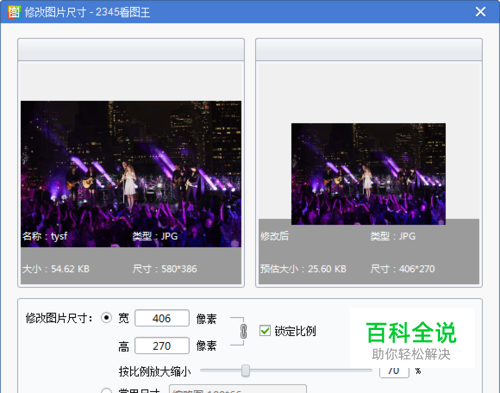
Task: Click the 类型：JPG text in original panel
Action: pos(155,236)
